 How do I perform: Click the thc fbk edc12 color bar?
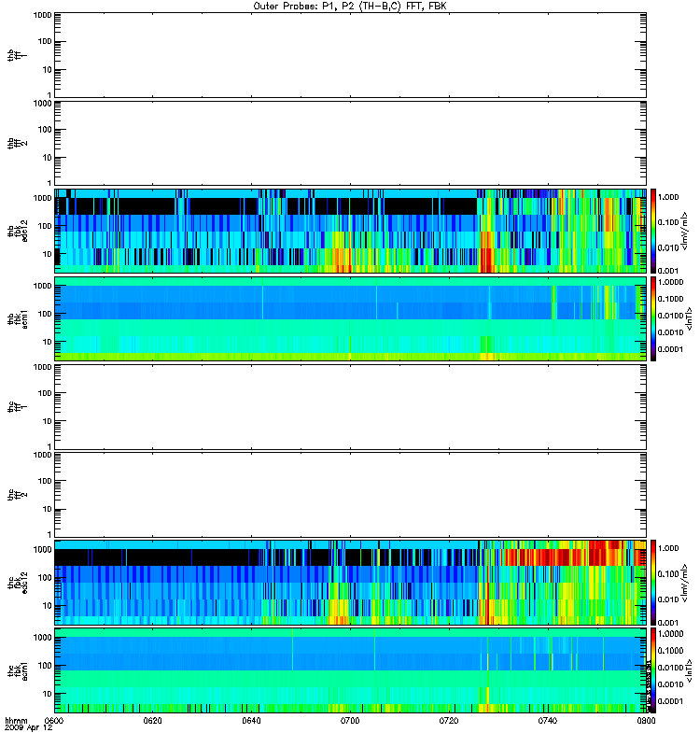pos(653,582)
